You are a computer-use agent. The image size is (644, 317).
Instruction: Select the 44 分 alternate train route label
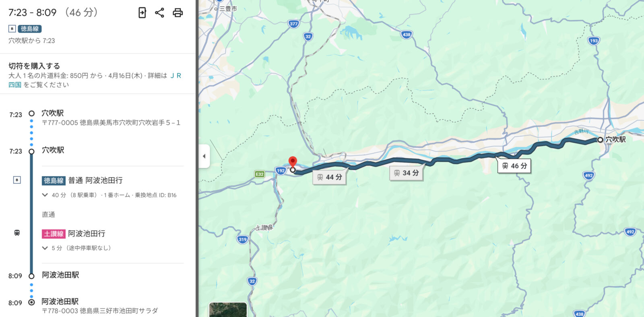(329, 177)
